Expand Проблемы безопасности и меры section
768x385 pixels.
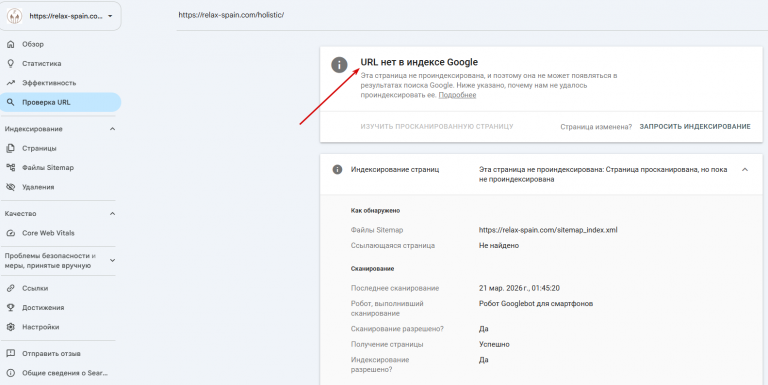coord(112,261)
